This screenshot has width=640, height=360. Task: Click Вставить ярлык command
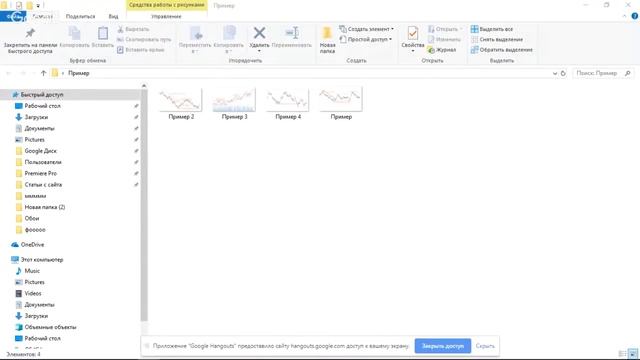(x=140, y=50)
